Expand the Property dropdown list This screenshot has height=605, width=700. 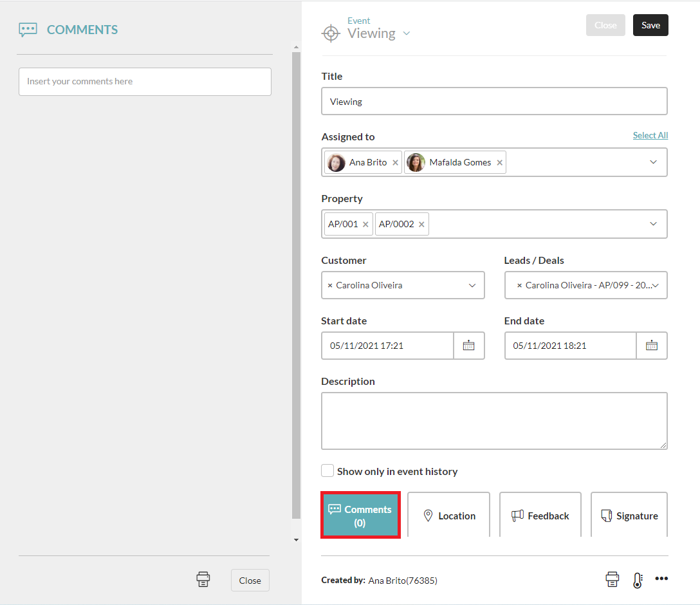point(653,224)
